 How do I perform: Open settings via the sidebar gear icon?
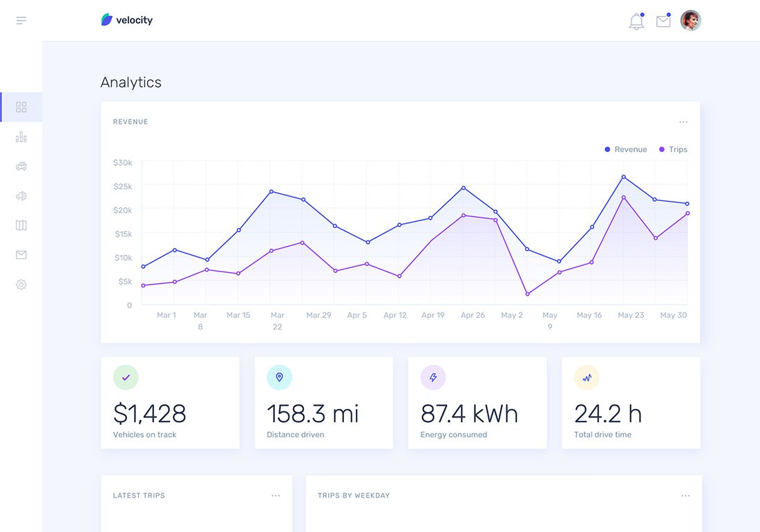21,284
